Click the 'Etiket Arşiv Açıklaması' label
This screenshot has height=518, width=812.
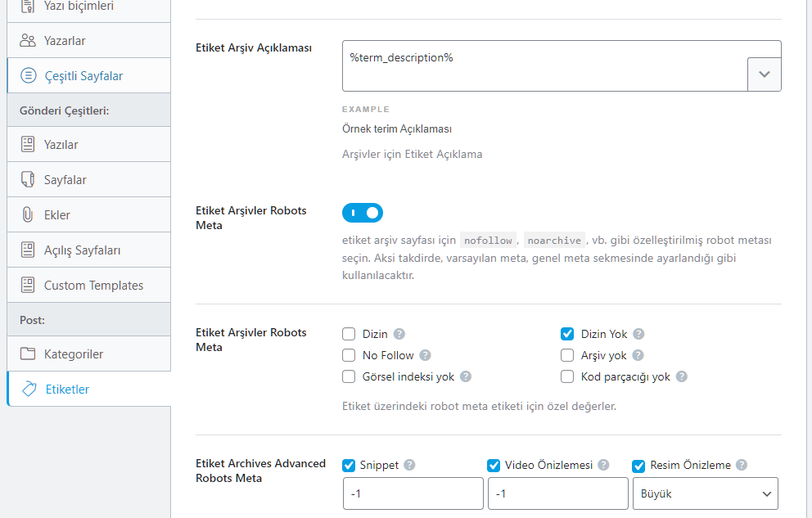[254, 47]
